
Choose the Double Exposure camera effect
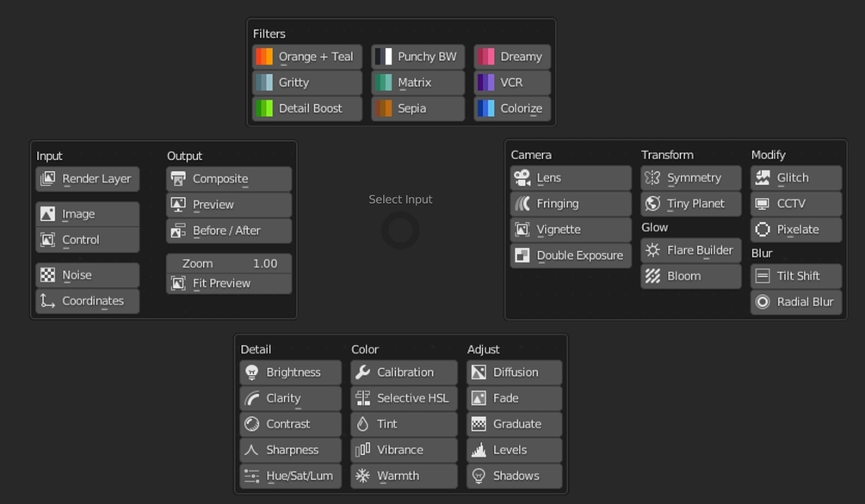571,255
